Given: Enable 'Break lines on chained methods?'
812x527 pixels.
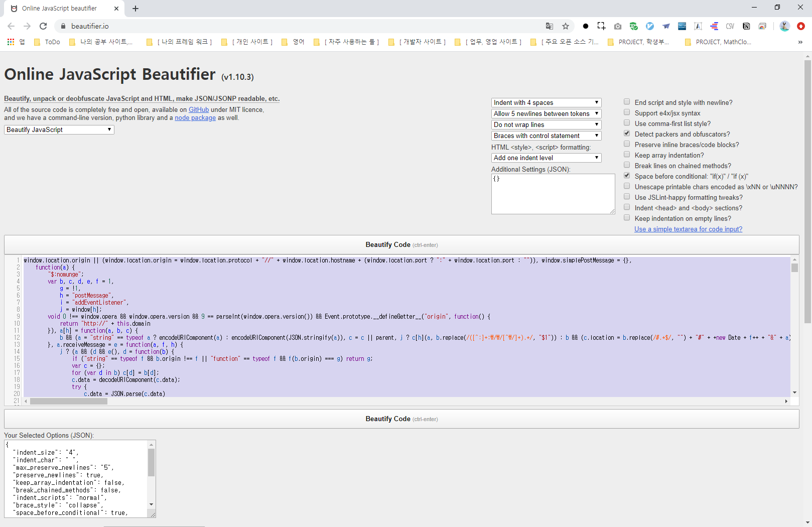Looking at the screenshot, I should coord(627,165).
